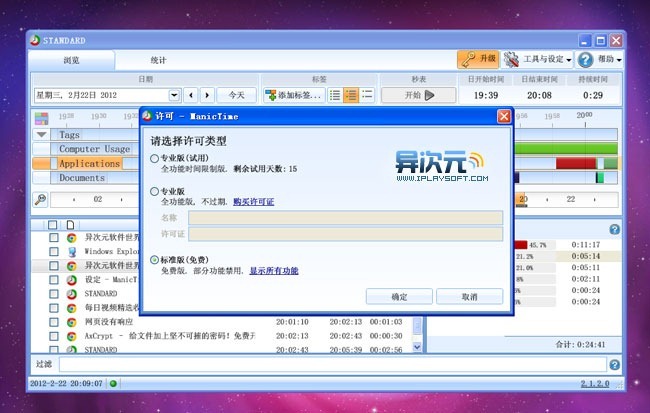This screenshot has width=650, height=413.
Task: Click the document column header icon
Action: (x=70, y=225)
